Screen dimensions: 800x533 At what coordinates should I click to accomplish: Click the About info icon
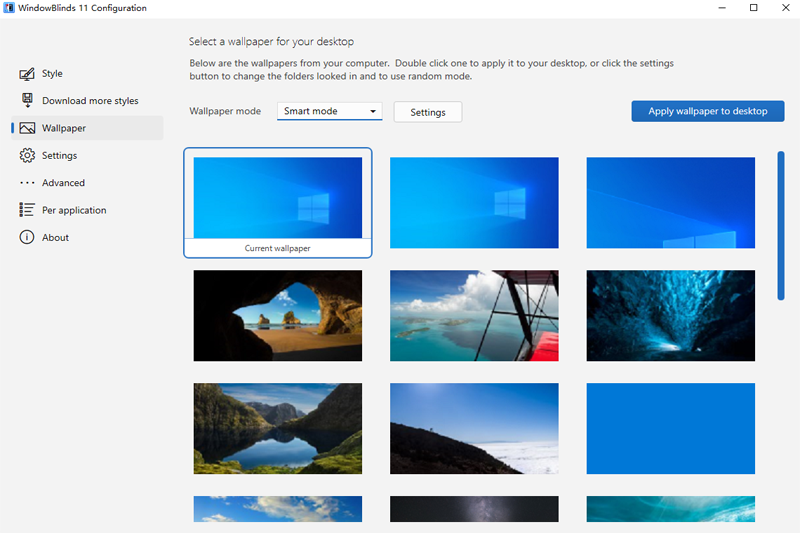(27, 238)
